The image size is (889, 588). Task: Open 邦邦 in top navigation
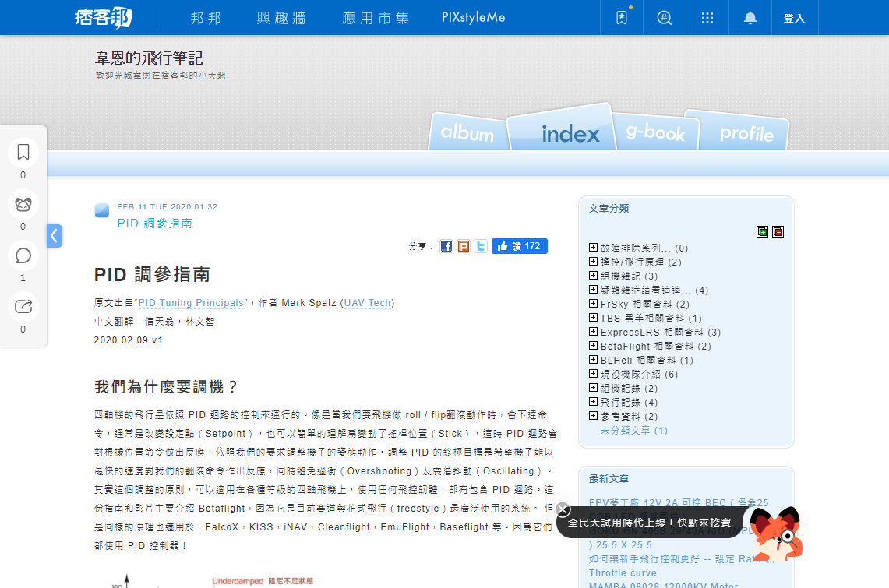coord(206,18)
